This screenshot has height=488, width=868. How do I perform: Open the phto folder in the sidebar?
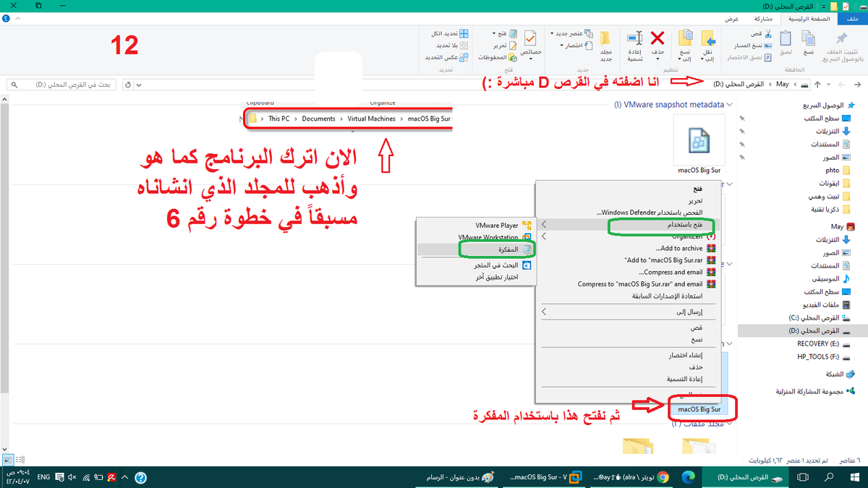click(x=838, y=171)
